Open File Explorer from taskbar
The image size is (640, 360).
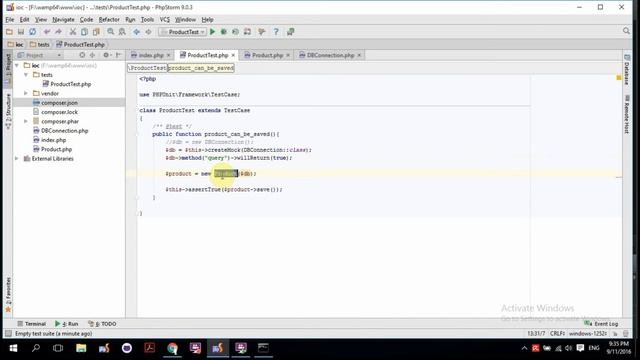81,348
